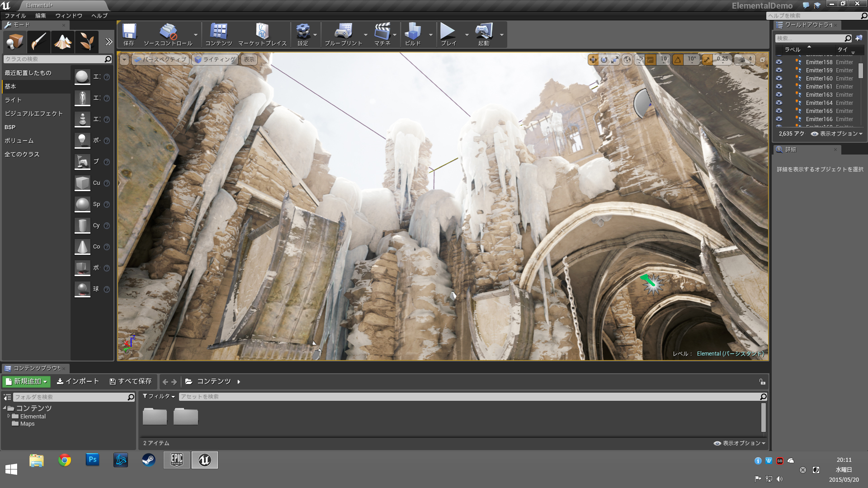The width and height of the screenshot is (868, 488).
Task: Open the ファイル menu
Action: [x=15, y=15]
